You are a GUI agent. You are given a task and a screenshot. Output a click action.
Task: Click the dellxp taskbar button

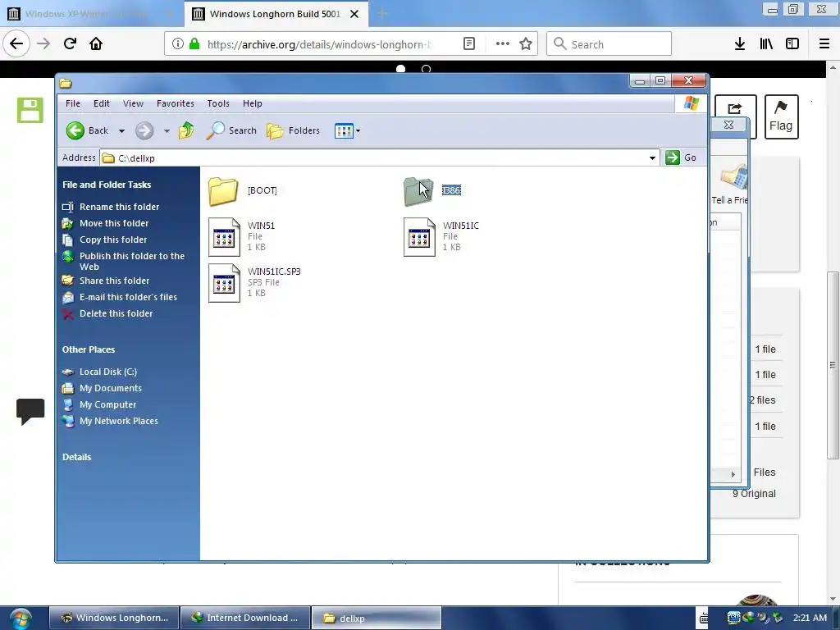pyautogui.click(x=376, y=618)
